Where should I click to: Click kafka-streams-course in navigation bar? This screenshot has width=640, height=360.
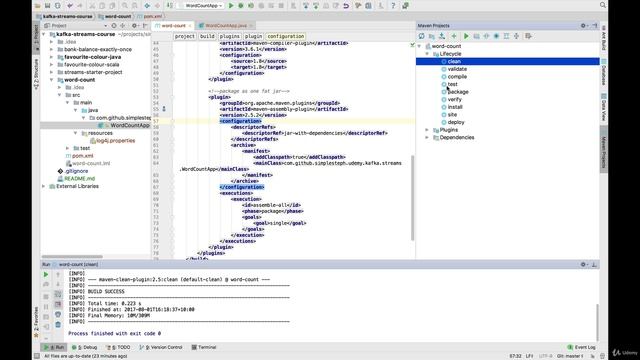pos(67,16)
